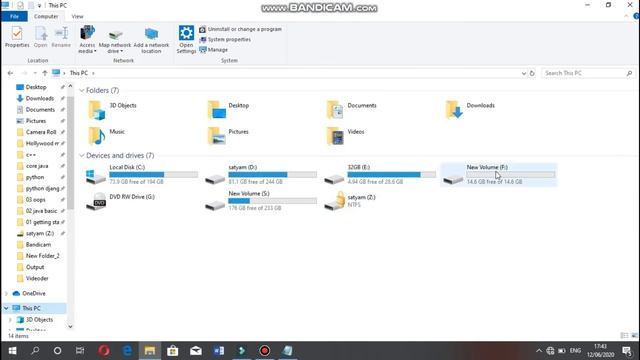Open System properties from ribbon

click(x=225, y=40)
